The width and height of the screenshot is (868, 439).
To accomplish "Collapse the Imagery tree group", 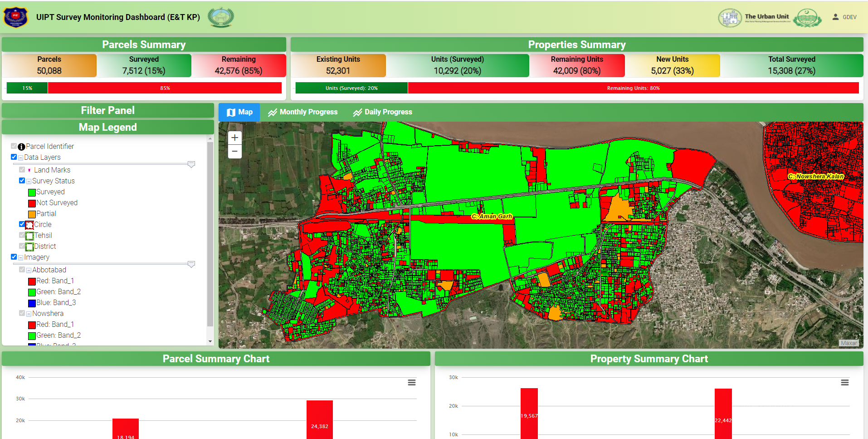I will coord(20,257).
